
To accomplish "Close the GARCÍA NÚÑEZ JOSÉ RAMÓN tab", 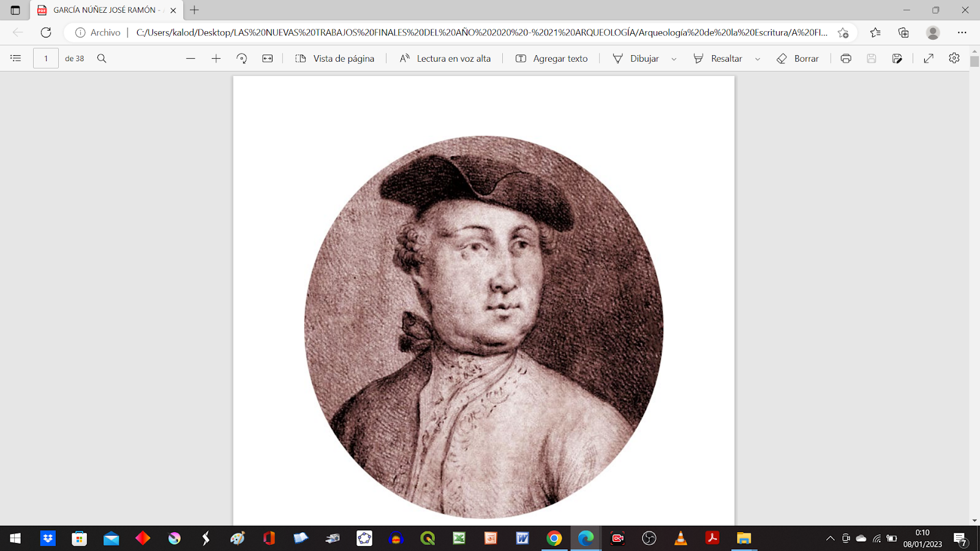I will click(173, 10).
